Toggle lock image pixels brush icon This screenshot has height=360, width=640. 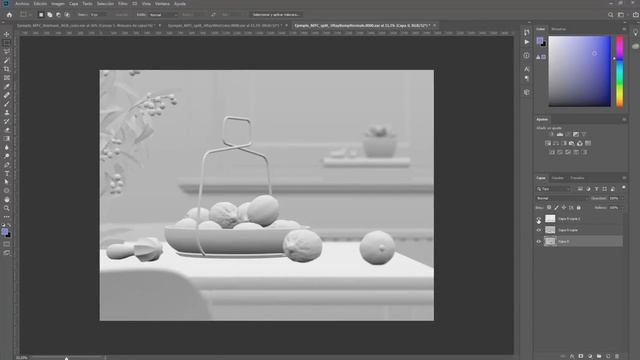pos(556,208)
